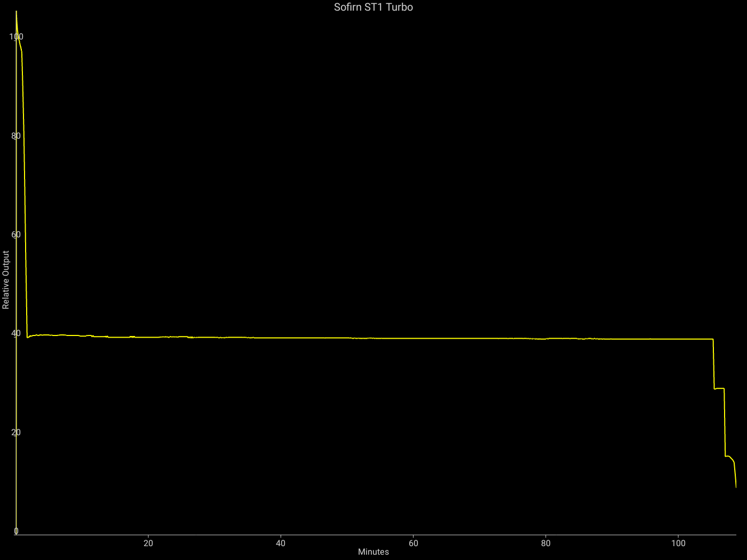
Task: Select the 80 tick on Relative Output axis
Action: (16, 135)
